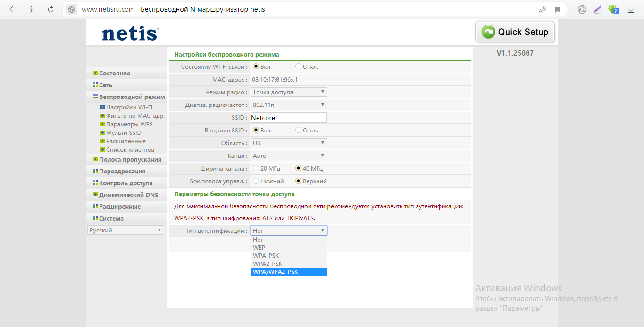
Task: Open page translation icon in address bar
Action: [543, 9]
